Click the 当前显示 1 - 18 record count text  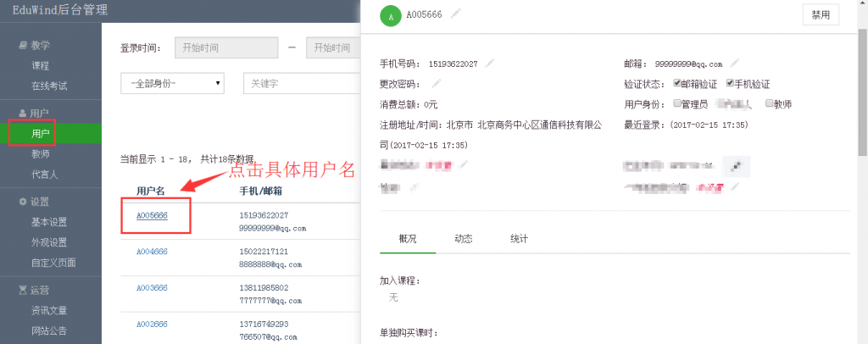187,159
